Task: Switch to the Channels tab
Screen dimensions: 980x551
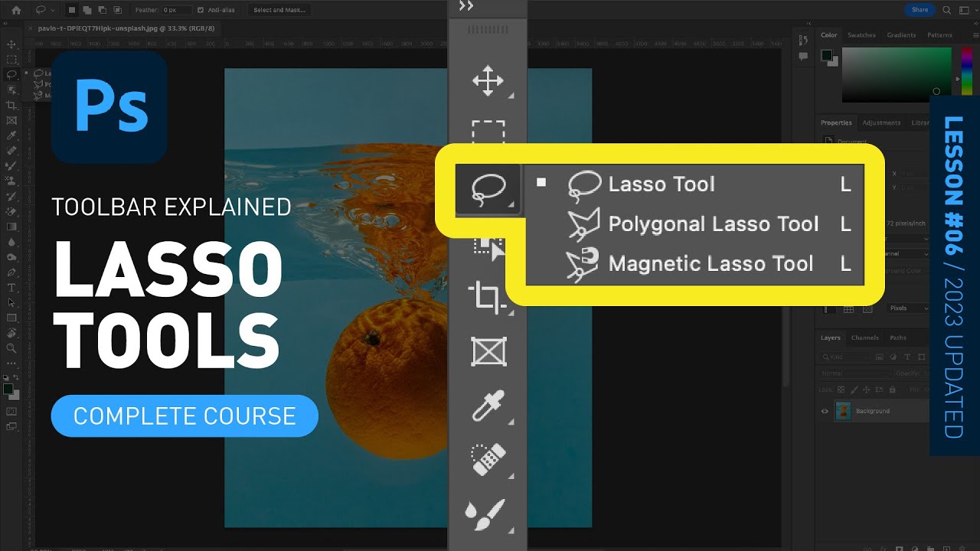Action: point(865,337)
